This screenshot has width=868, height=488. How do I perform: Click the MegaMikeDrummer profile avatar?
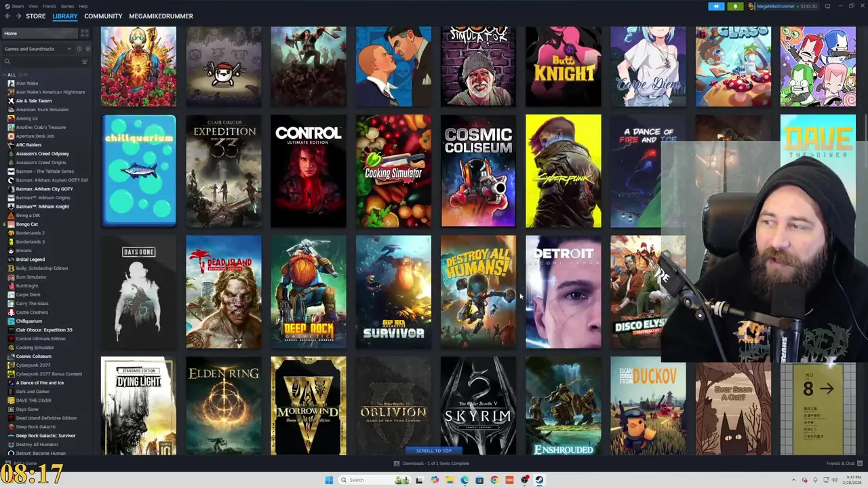coord(751,6)
